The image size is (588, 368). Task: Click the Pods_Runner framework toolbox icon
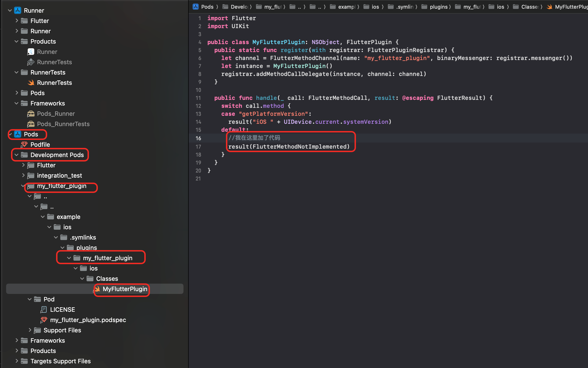31,114
